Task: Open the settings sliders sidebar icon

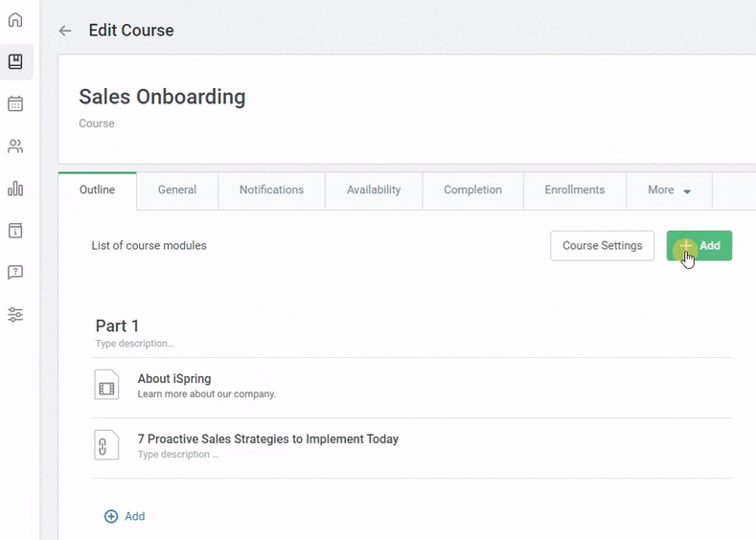Action: click(15, 315)
